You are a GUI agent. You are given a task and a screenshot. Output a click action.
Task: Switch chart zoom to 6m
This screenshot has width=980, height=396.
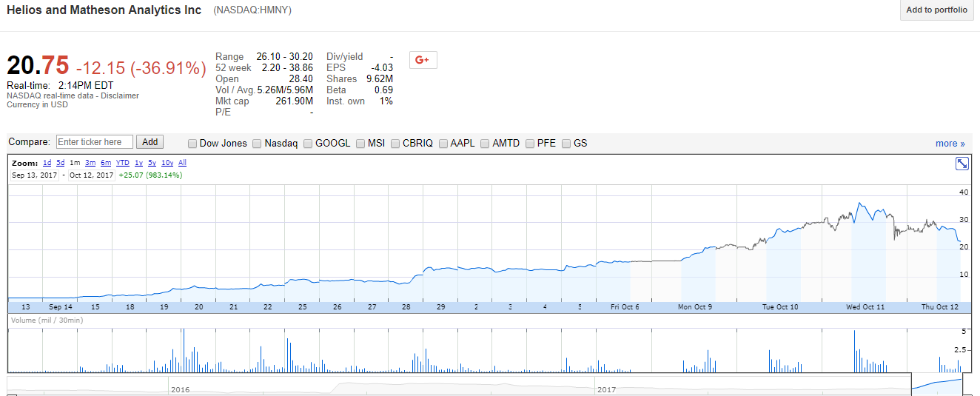(106, 163)
